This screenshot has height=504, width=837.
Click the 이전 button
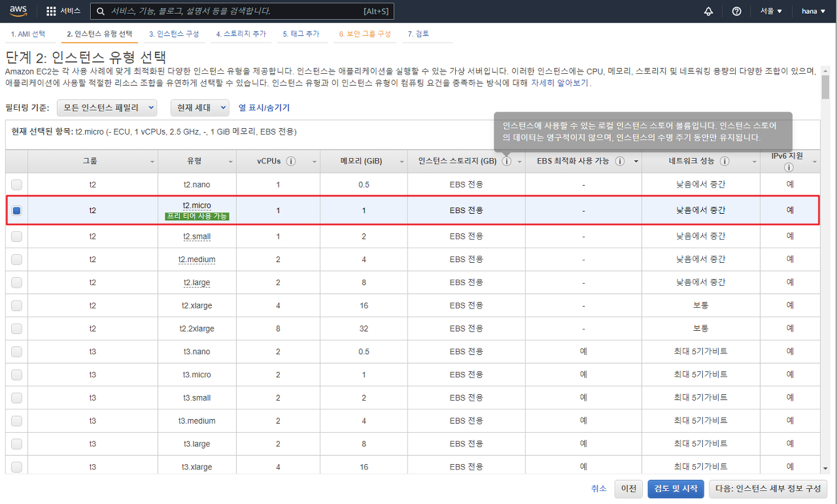click(x=629, y=489)
